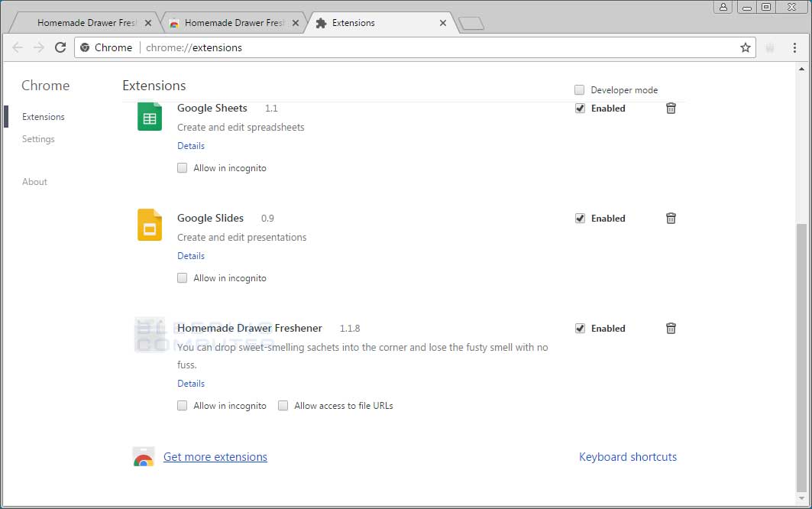The height and width of the screenshot is (509, 812).
Task: Reload the Extensions page
Action: click(60, 47)
